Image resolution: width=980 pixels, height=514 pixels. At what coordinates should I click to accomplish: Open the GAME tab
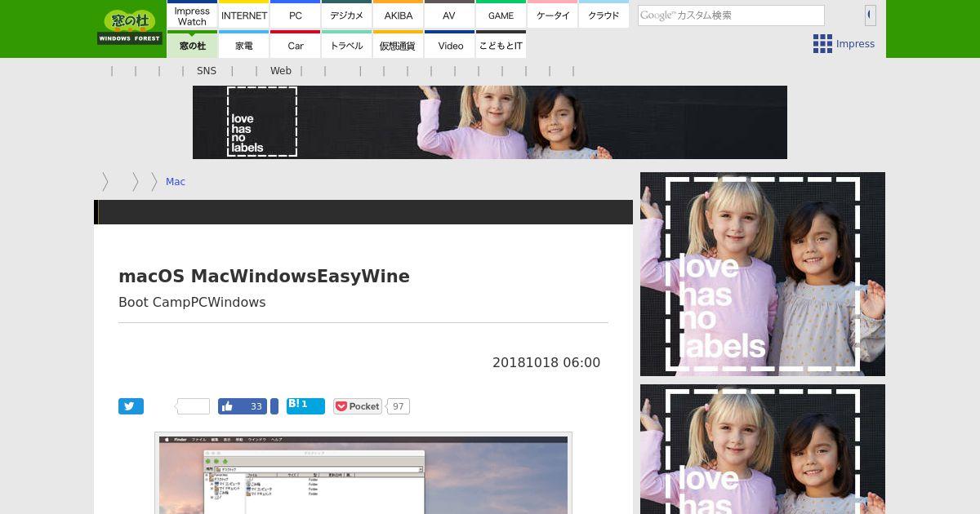(x=501, y=16)
